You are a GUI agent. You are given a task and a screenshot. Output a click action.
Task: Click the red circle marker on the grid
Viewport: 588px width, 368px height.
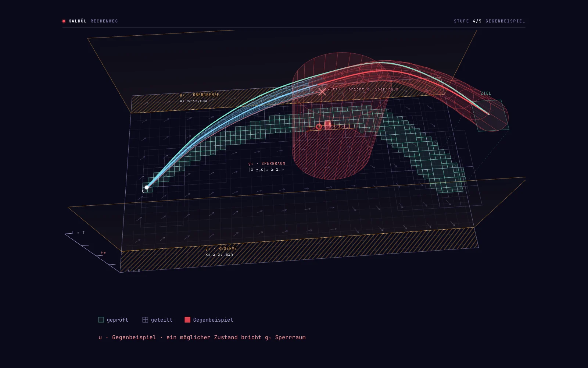pyautogui.click(x=319, y=127)
